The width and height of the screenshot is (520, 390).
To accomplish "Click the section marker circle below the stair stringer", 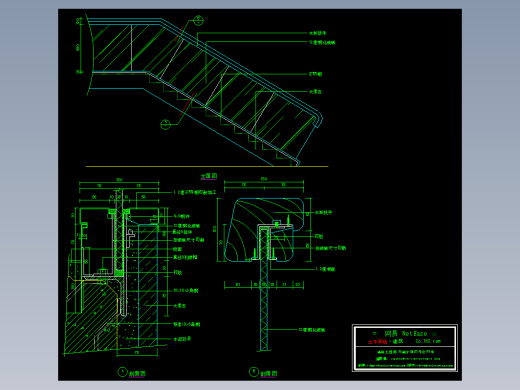I will pyautogui.click(x=166, y=124).
